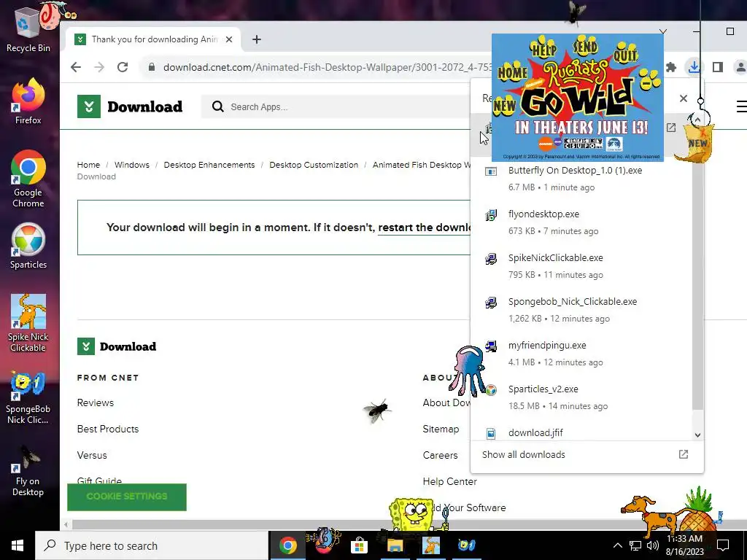Click QUIT on the Rugrats Go Wild ad

[625, 54]
